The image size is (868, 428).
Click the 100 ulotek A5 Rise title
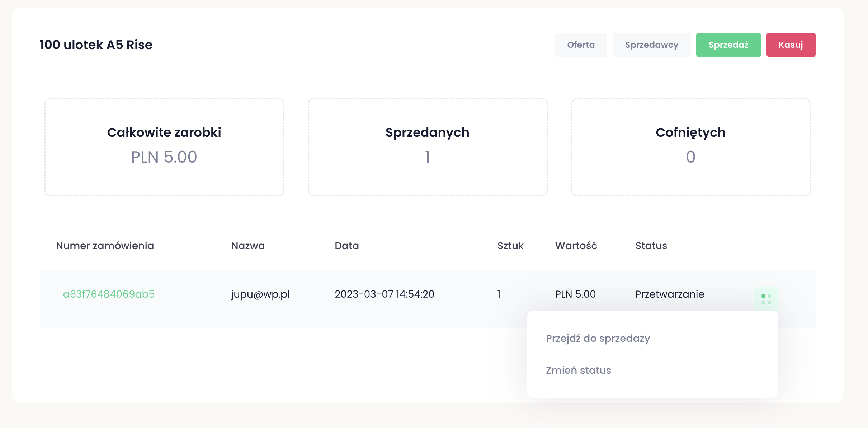[x=96, y=45]
